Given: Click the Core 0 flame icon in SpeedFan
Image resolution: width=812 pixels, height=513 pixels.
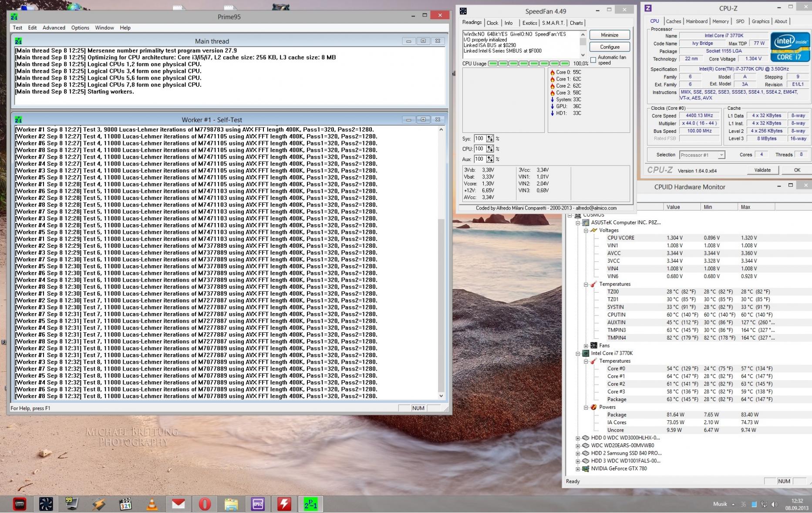Looking at the screenshot, I should [x=552, y=72].
